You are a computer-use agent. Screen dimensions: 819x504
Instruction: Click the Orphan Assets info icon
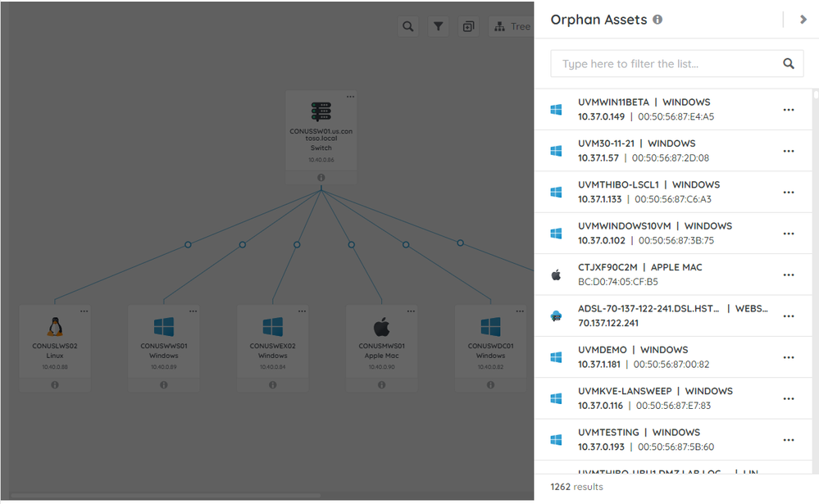[x=657, y=20]
